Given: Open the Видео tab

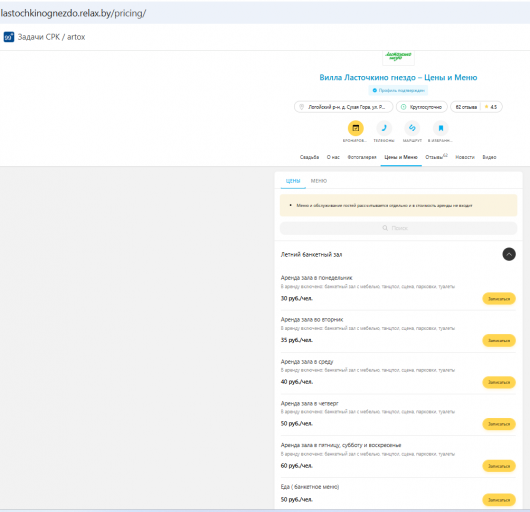Looking at the screenshot, I should tap(489, 157).
